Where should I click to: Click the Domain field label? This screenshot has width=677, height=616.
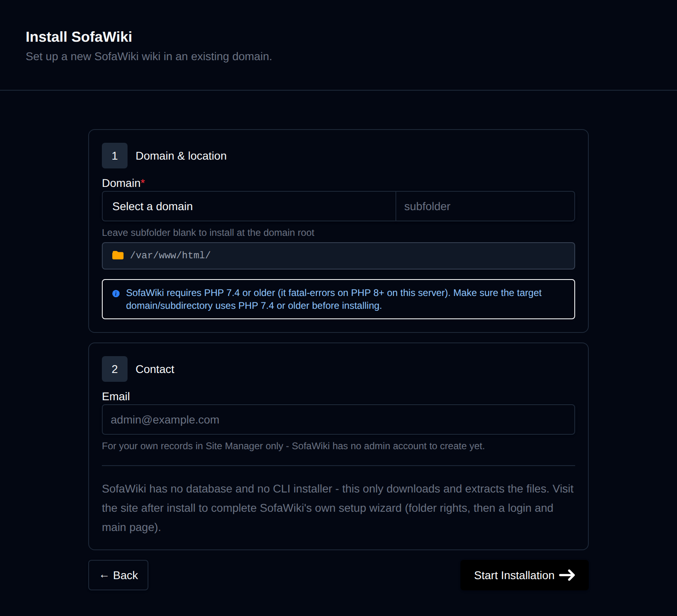pyautogui.click(x=123, y=183)
